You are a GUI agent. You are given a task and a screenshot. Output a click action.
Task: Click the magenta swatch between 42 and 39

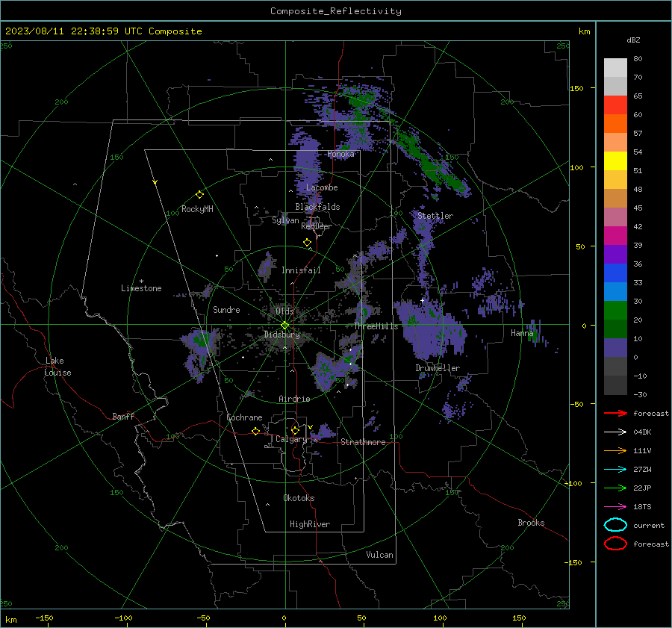pyautogui.click(x=615, y=235)
